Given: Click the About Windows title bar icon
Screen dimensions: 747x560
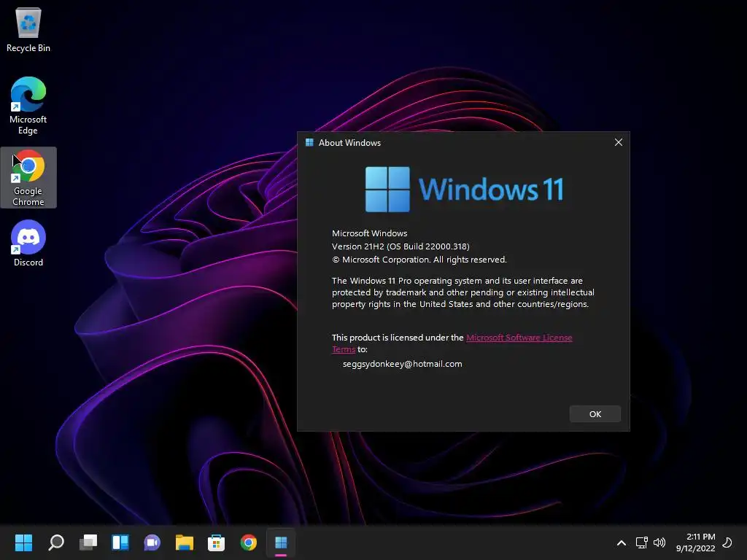Looking at the screenshot, I should (309, 142).
